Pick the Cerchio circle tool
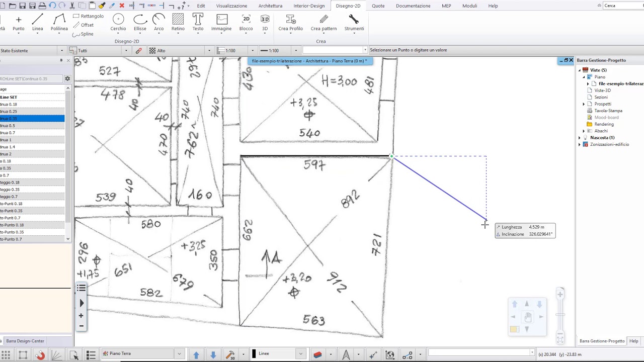Screen dimensions: 644x362 118,23
